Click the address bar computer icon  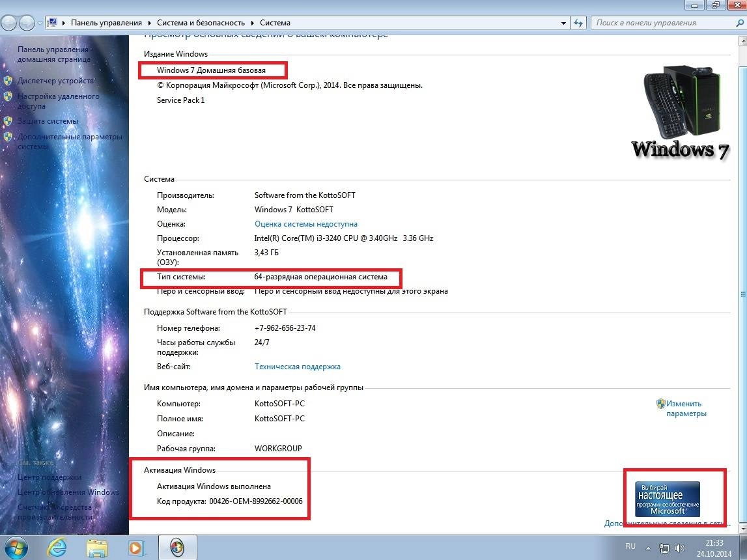tap(53, 22)
